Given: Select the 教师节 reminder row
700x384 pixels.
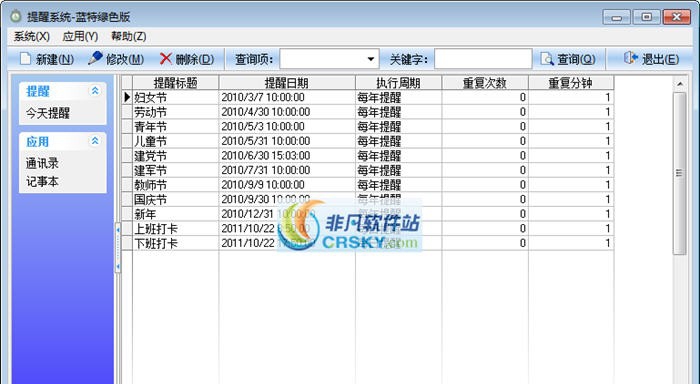Looking at the screenshot, I should 368,185.
